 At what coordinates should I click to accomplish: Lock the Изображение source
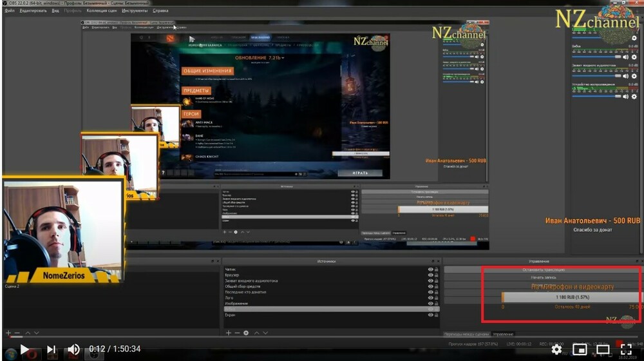point(437,304)
